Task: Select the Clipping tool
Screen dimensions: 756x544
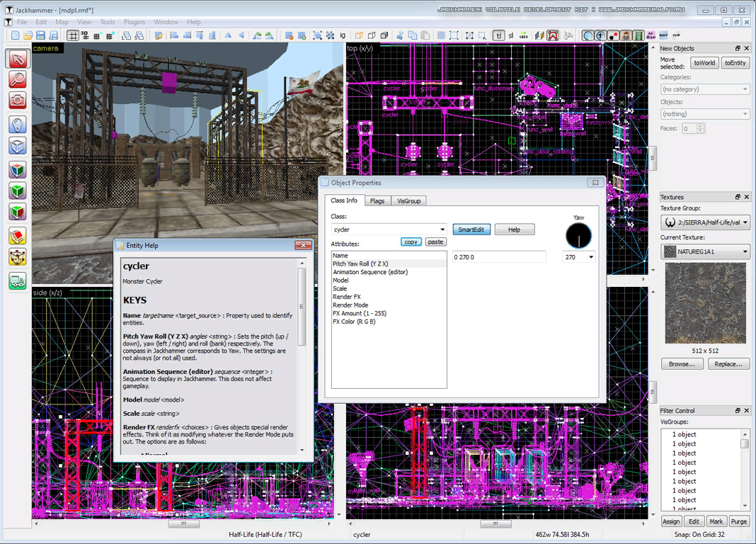Action: click(18, 237)
